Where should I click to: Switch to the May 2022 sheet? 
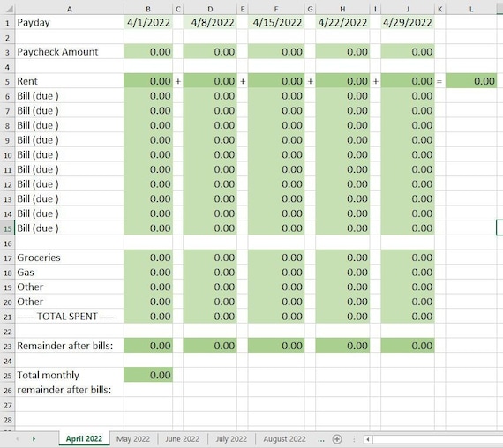133,439
